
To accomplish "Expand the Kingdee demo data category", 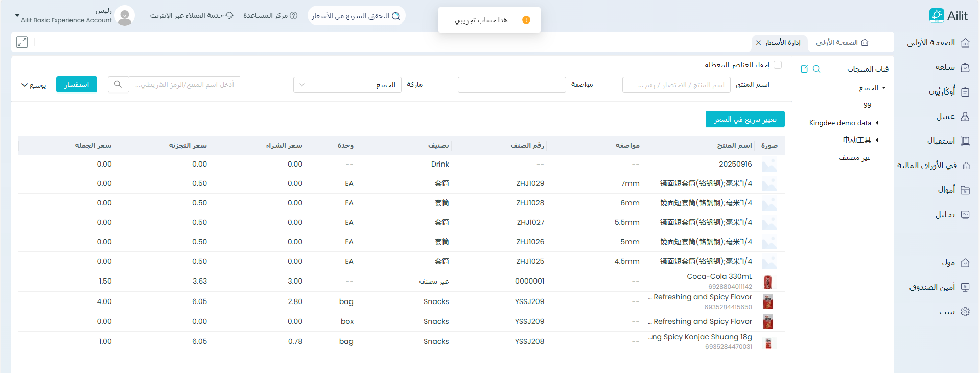I will pyautogui.click(x=877, y=123).
